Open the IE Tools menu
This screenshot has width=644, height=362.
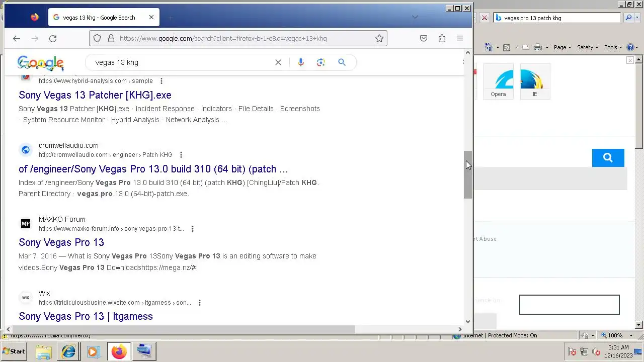click(x=613, y=47)
